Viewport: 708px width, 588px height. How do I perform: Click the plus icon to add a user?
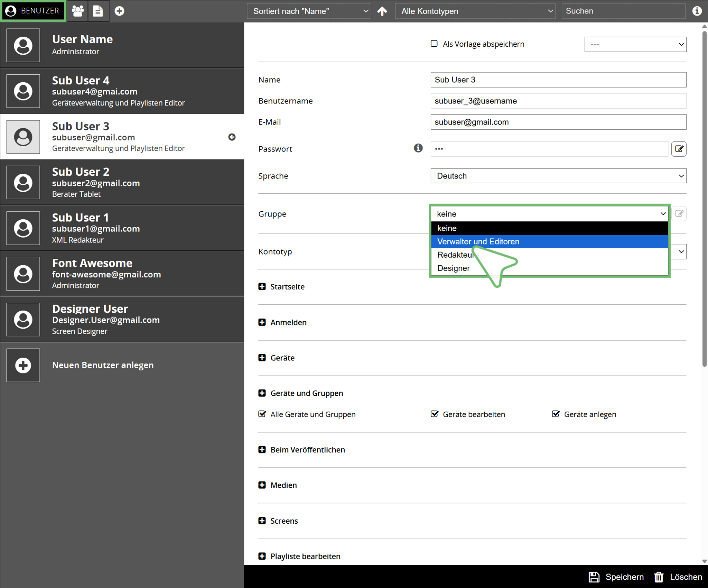click(x=120, y=11)
